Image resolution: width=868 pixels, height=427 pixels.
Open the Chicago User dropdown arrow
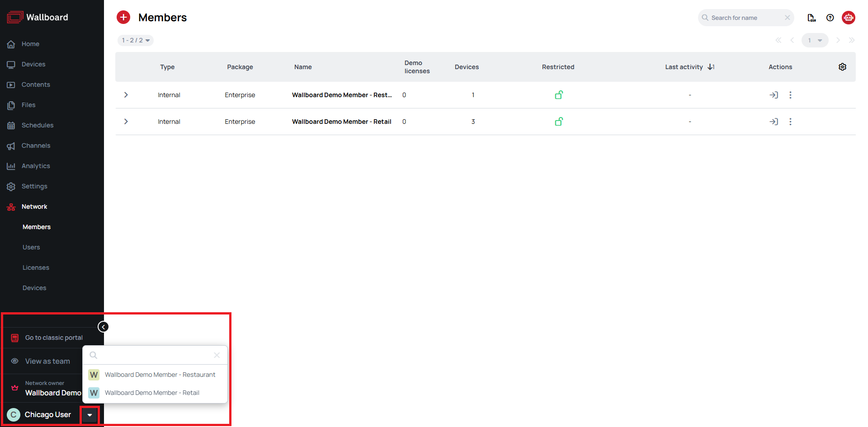[x=90, y=415]
